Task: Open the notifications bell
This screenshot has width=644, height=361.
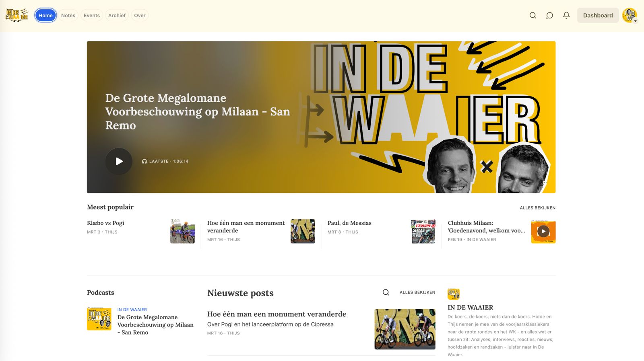Action: [x=566, y=15]
